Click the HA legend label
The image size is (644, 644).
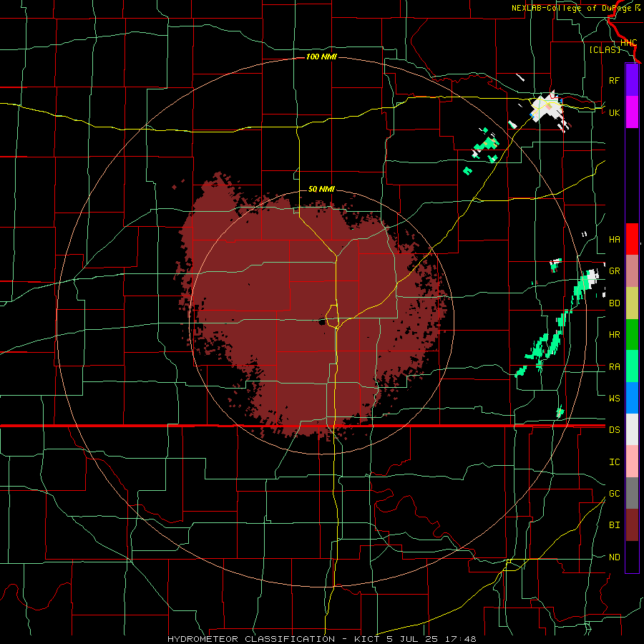click(614, 239)
